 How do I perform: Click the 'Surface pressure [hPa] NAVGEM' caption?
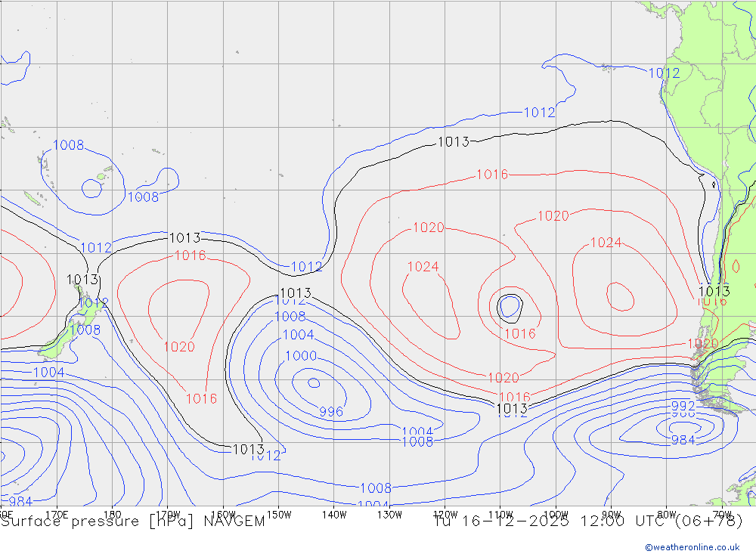[x=133, y=522]
